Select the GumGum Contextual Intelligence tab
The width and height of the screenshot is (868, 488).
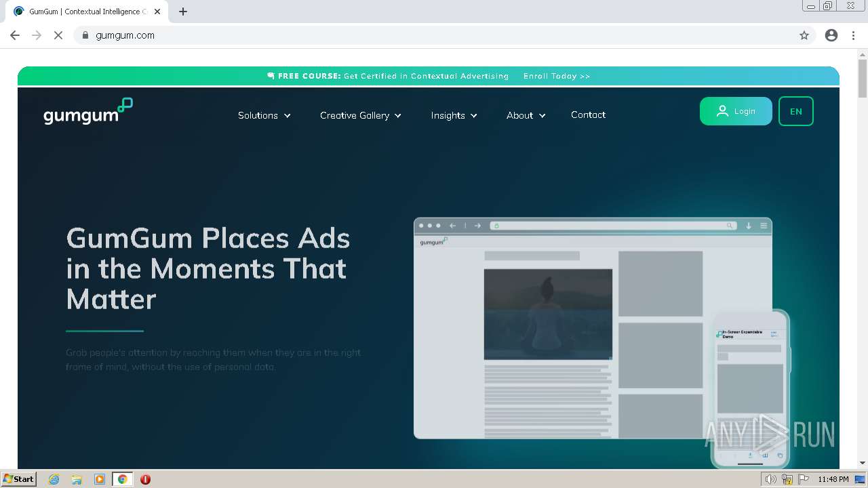click(87, 12)
